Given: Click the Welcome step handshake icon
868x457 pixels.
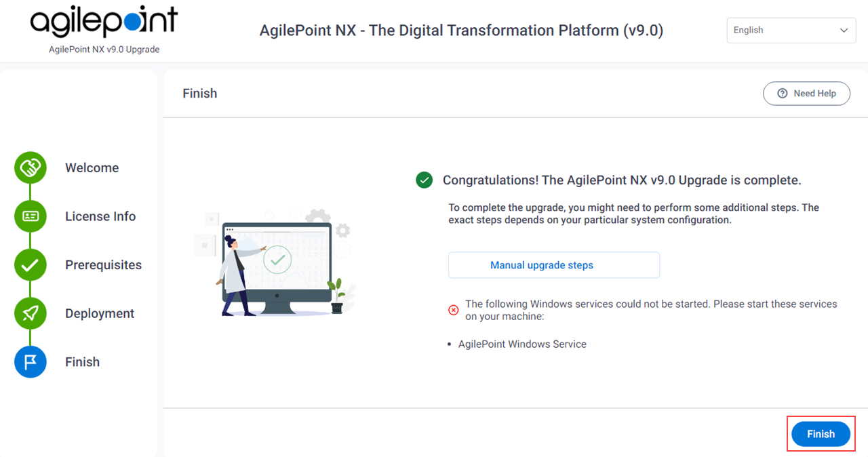Looking at the screenshot, I should pos(31,168).
